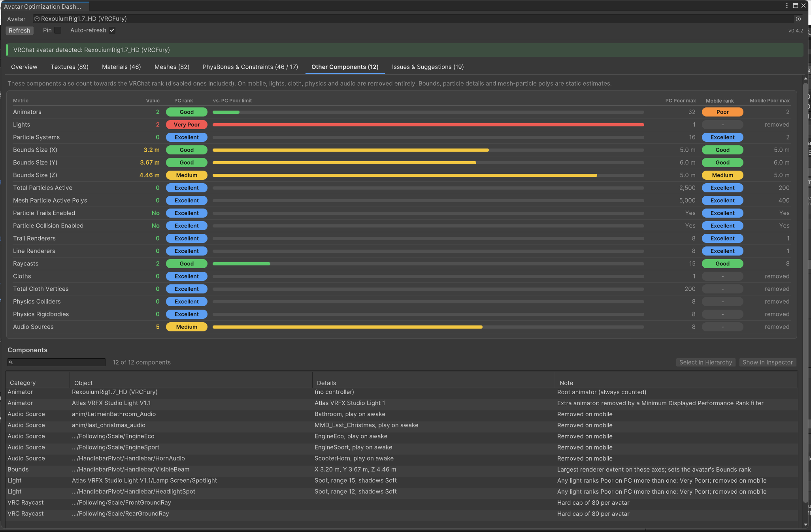Click the Very Poor rank badge for Lights
Image resolution: width=811 pixels, height=532 pixels.
187,125
